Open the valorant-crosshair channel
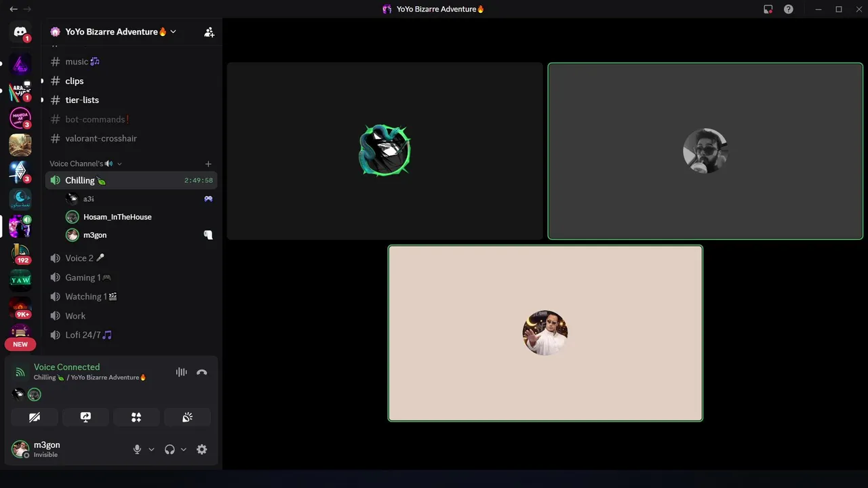 point(132,138)
